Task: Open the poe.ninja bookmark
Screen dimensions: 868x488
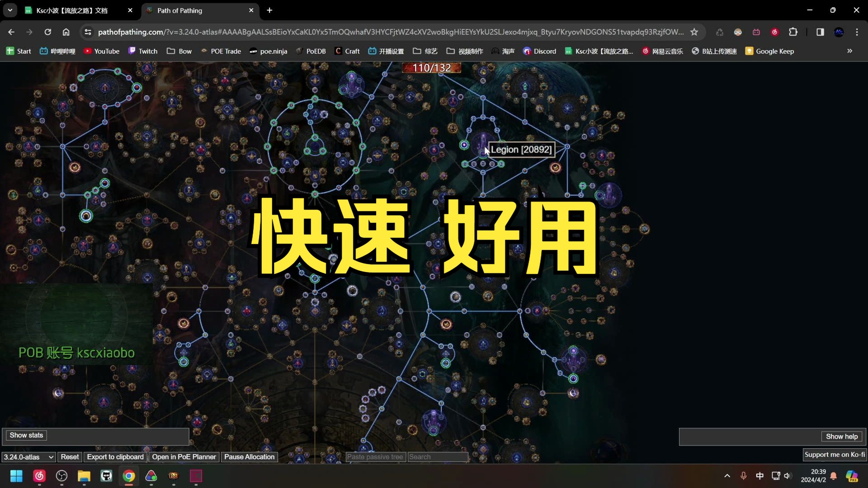Action: coord(269,51)
